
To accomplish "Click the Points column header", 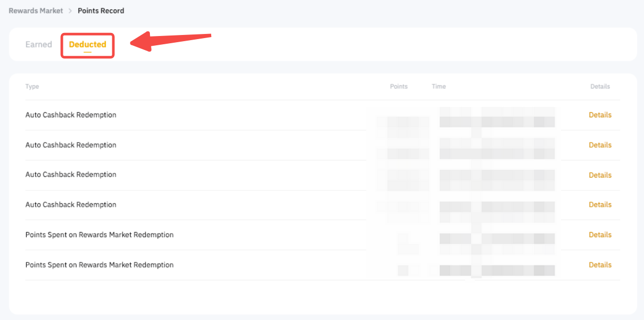I will point(398,86).
